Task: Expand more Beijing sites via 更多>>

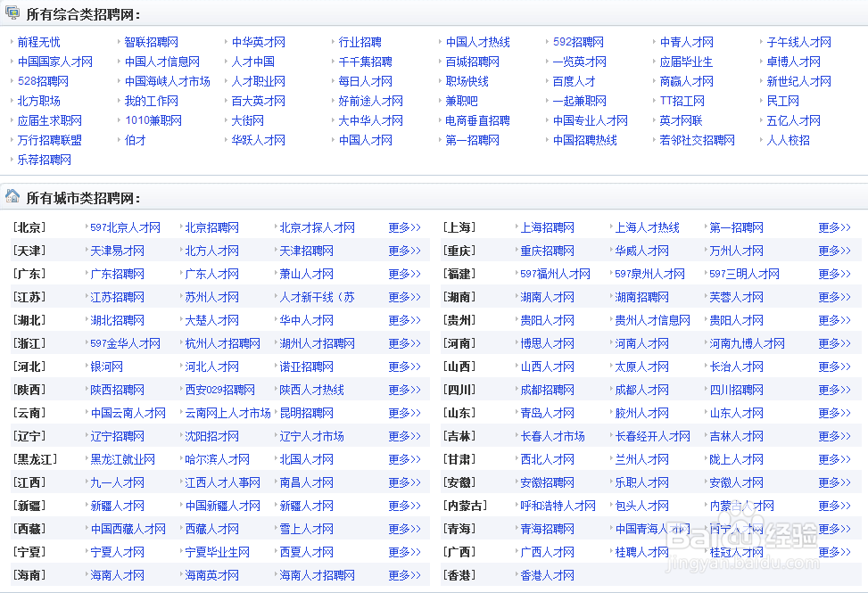Action: 404,227
